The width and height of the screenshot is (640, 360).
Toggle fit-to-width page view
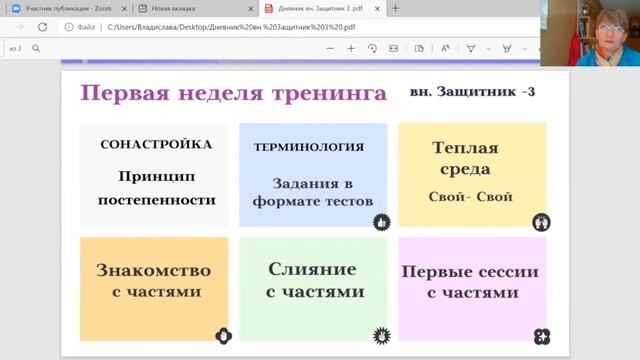pyautogui.click(x=393, y=49)
